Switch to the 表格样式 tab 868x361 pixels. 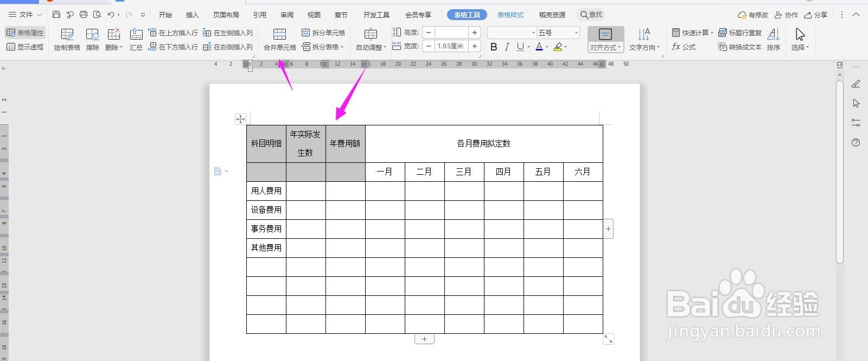tap(510, 15)
